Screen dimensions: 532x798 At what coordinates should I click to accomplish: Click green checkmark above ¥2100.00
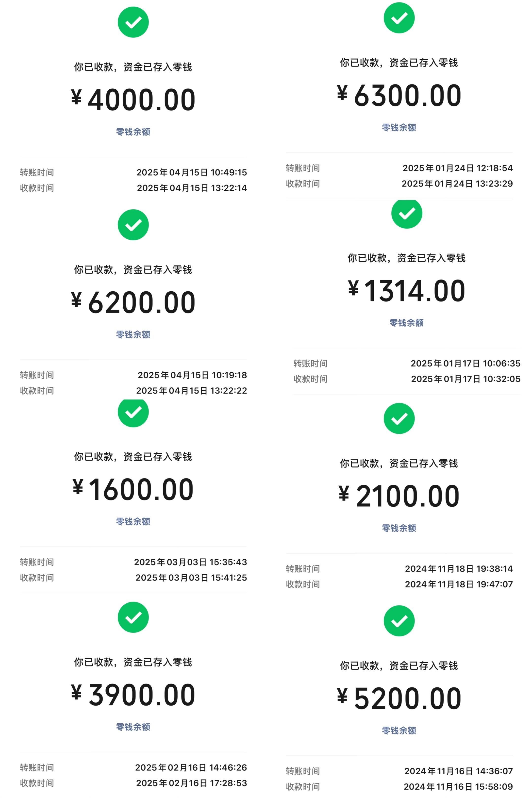(399, 418)
